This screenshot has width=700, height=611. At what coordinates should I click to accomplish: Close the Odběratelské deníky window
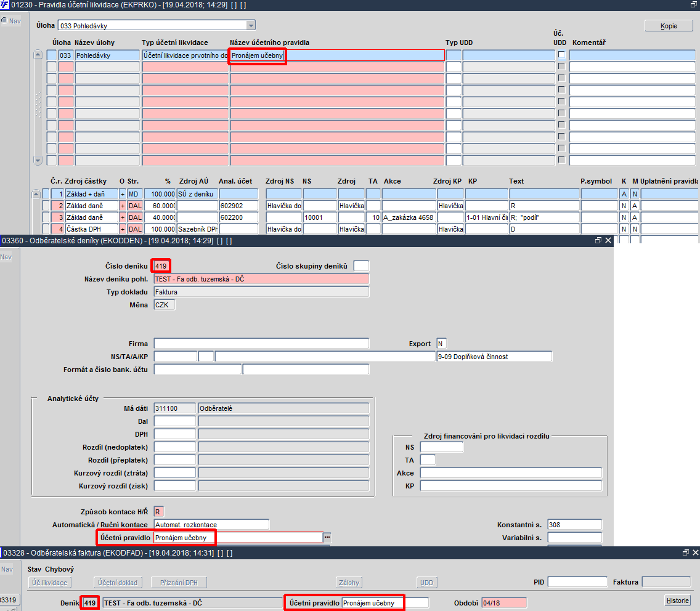pyautogui.click(x=608, y=240)
